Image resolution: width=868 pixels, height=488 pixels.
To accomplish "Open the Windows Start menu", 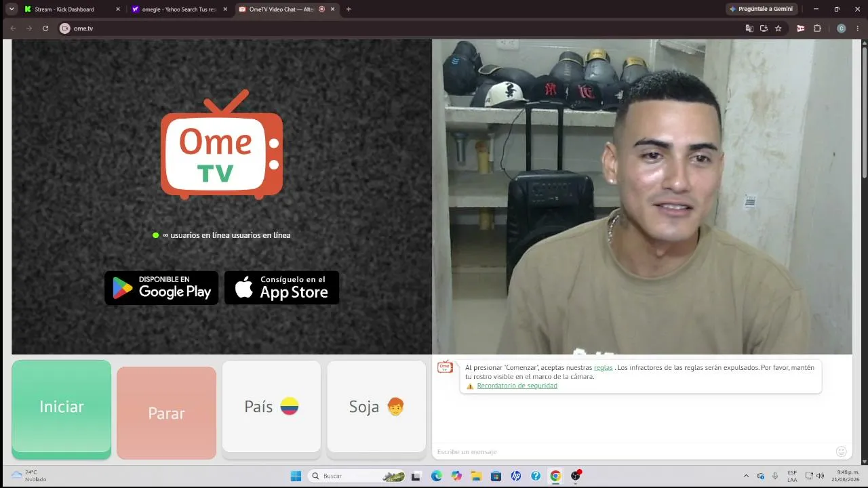I will pyautogui.click(x=296, y=476).
